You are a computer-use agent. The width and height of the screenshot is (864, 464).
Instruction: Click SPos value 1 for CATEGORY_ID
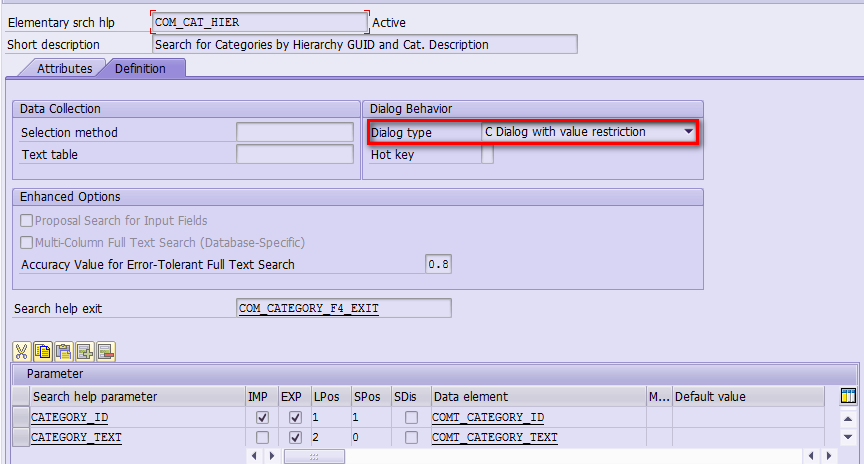(x=371, y=417)
